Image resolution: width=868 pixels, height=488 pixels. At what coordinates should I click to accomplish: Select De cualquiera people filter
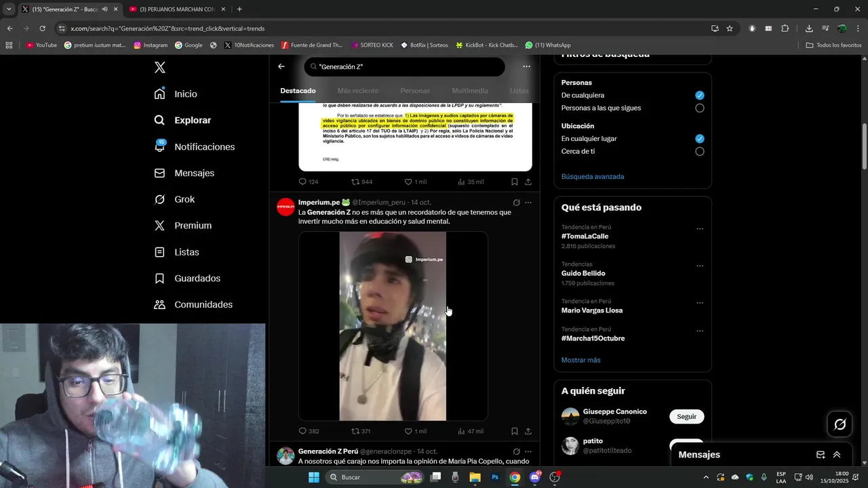tap(700, 95)
